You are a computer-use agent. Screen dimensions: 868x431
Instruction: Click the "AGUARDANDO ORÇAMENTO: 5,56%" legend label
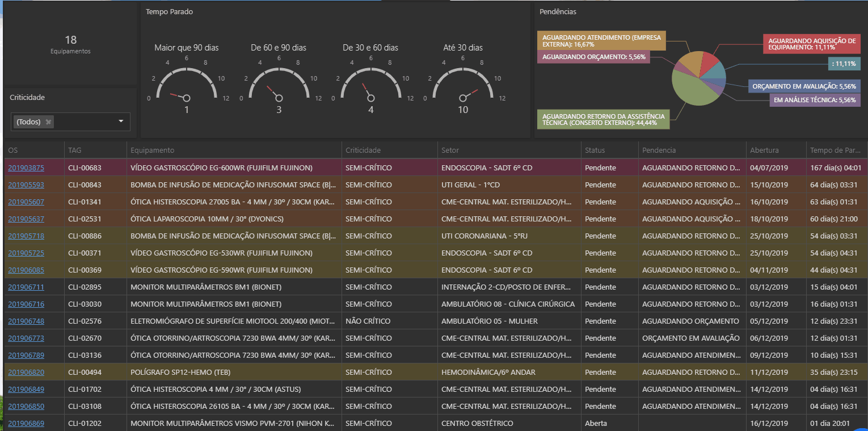pyautogui.click(x=593, y=57)
